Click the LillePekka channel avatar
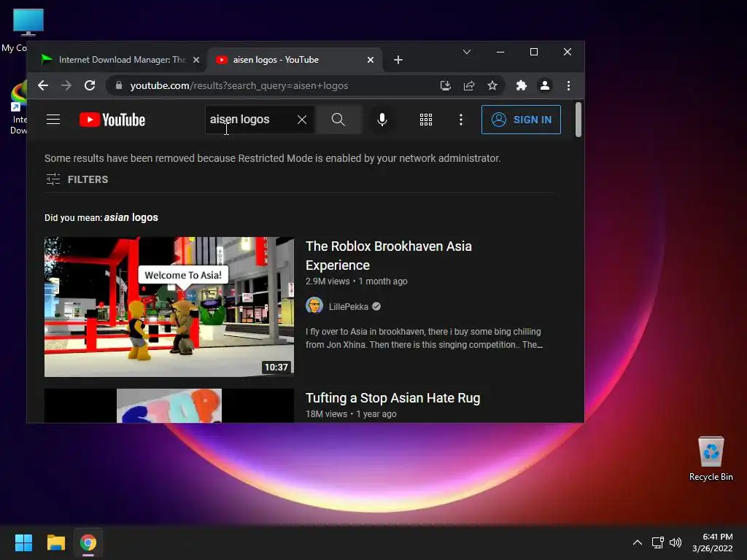Viewport: 747px width, 560px height. point(314,306)
